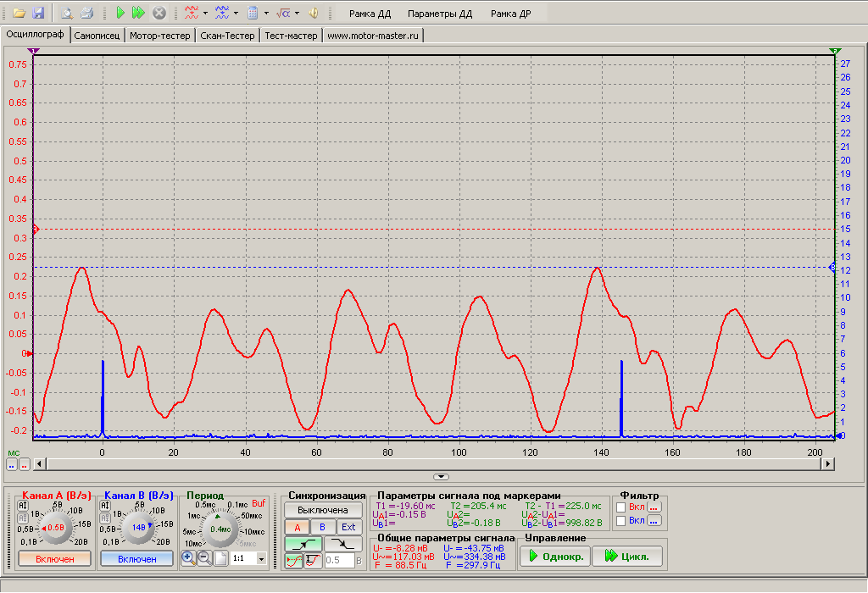Screen dimensions: 868x593
Task: Click the left arrow of horizontal scrollbar
Action: 39,464
